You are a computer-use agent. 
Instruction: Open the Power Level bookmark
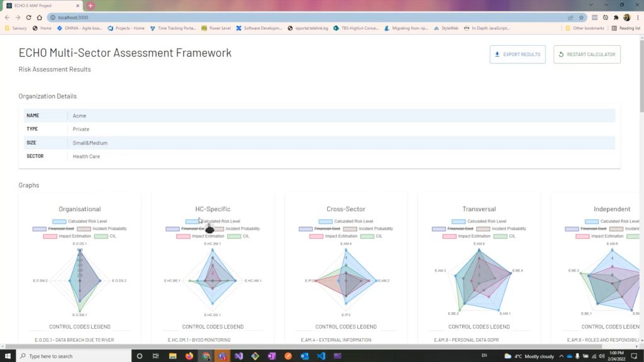coord(216,28)
